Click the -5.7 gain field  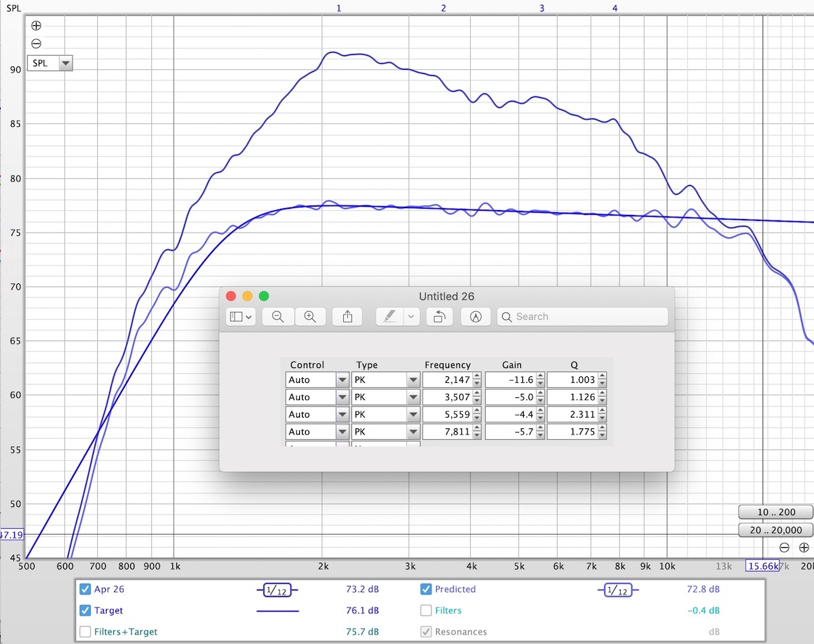click(x=510, y=432)
